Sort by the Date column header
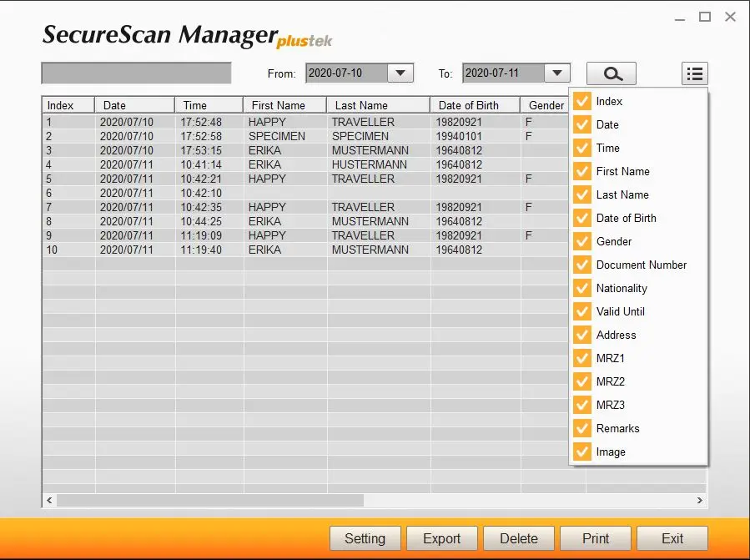Screen dimensions: 750x560 [134, 105]
